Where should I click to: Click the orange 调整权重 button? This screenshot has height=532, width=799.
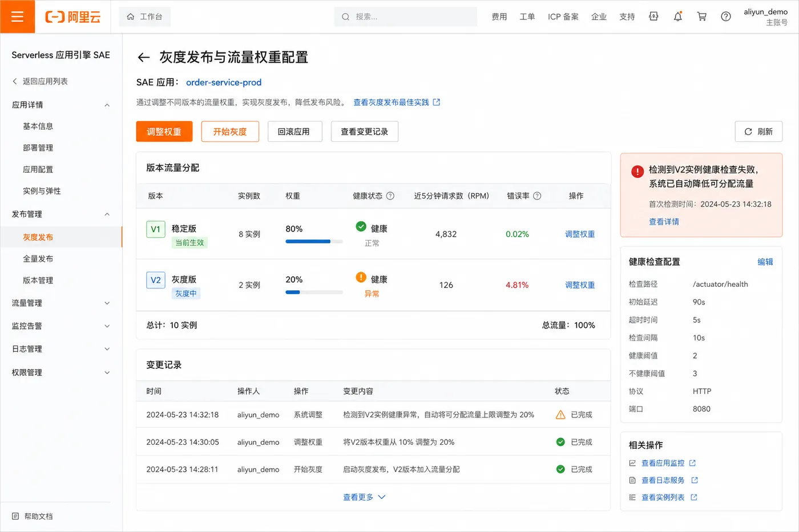tap(164, 132)
